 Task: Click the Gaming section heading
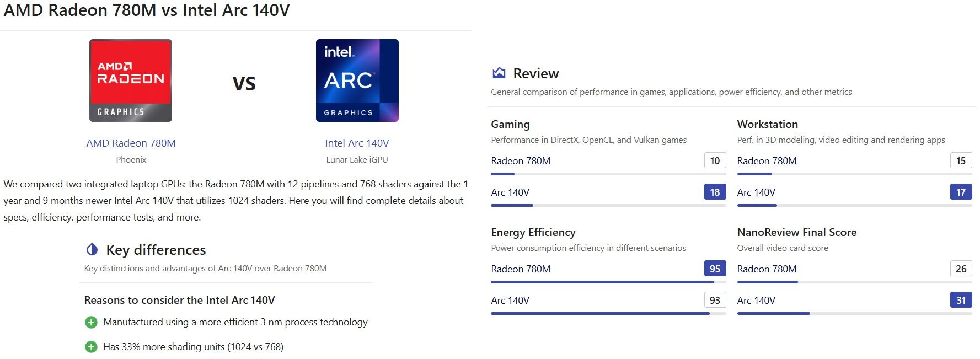click(510, 124)
